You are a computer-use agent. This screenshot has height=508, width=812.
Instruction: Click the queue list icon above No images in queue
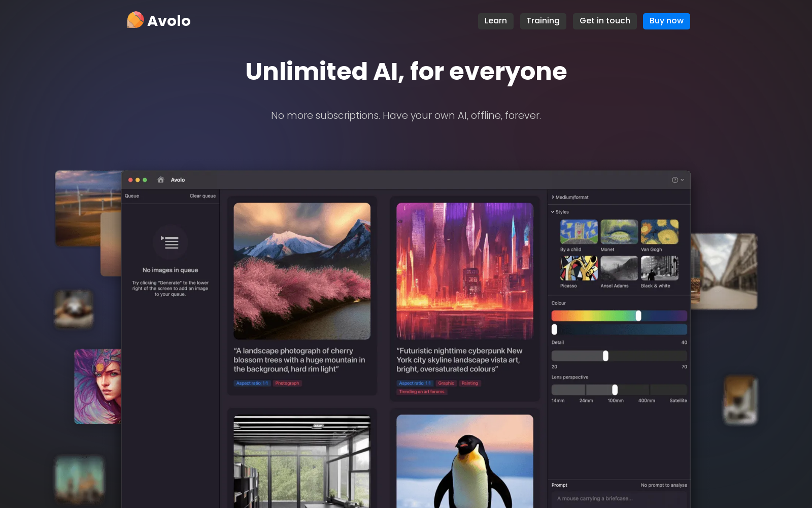coord(171,242)
